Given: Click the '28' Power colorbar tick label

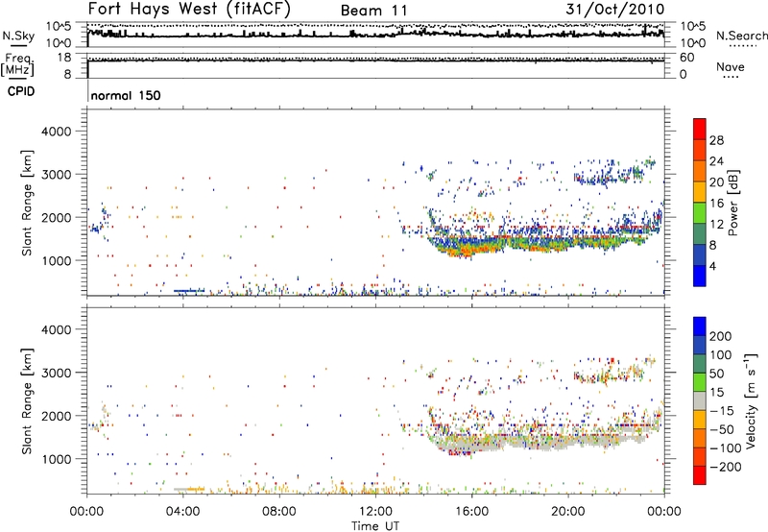Looking at the screenshot, I should point(716,140).
